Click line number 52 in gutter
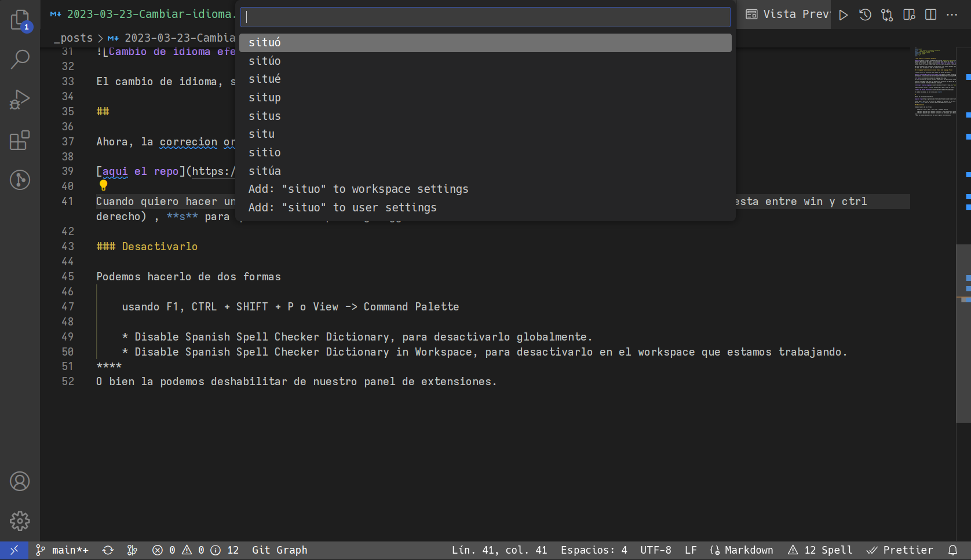 click(x=68, y=382)
